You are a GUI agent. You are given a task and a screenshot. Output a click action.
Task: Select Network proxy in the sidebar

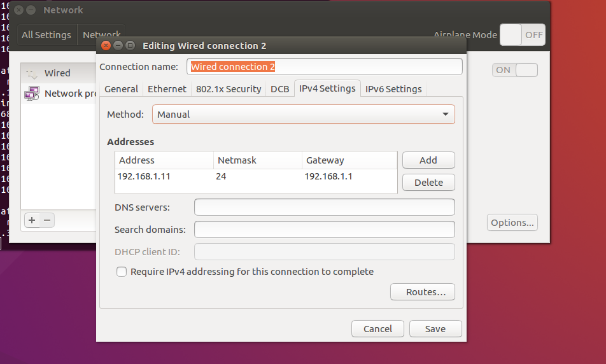59,94
